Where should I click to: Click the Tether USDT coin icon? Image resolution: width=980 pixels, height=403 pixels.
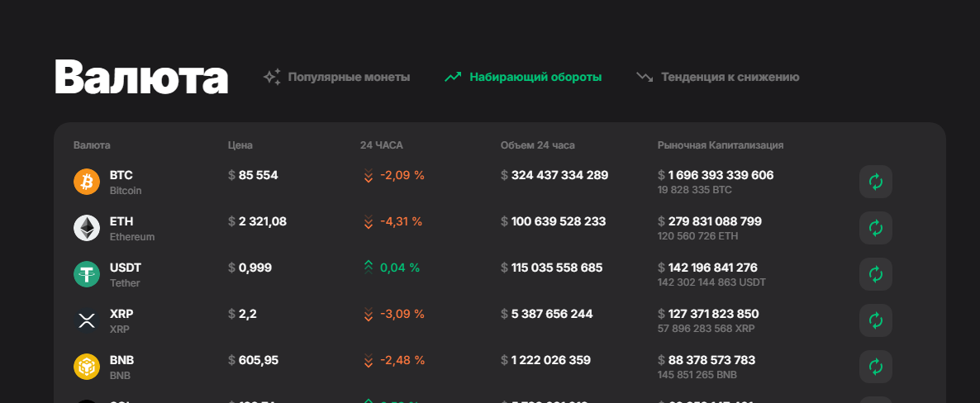click(87, 274)
